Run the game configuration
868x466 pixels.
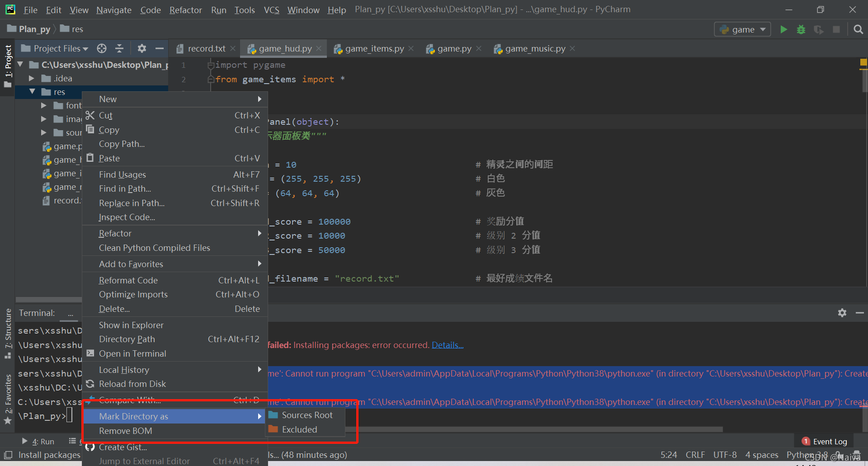(x=783, y=29)
